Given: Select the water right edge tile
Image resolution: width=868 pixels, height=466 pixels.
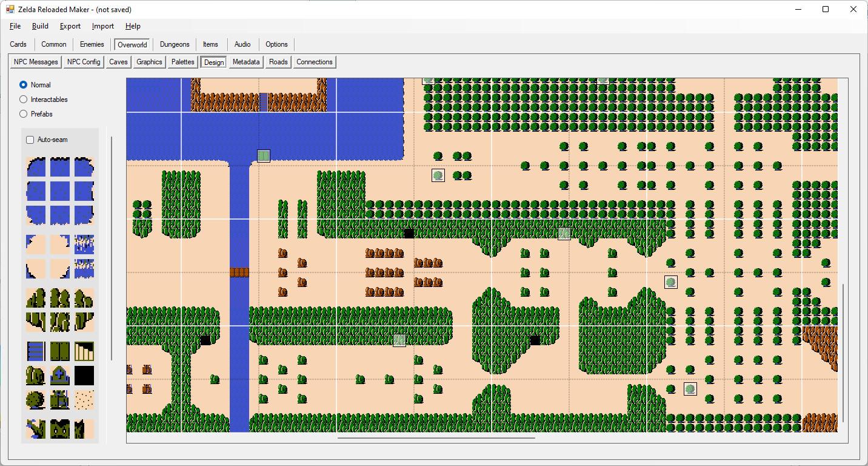Looking at the screenshot, I should pos(84,191).
